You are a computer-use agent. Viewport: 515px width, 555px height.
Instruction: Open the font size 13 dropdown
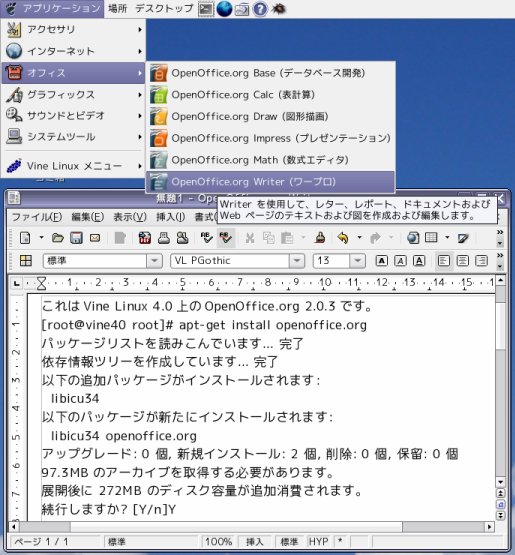(x=357, y=261)
